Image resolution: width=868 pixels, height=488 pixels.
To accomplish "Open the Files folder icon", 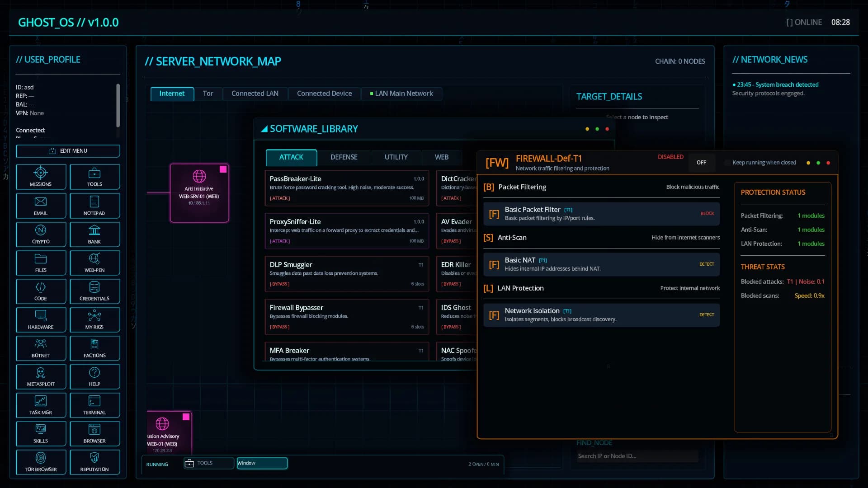I will (41, 263).
